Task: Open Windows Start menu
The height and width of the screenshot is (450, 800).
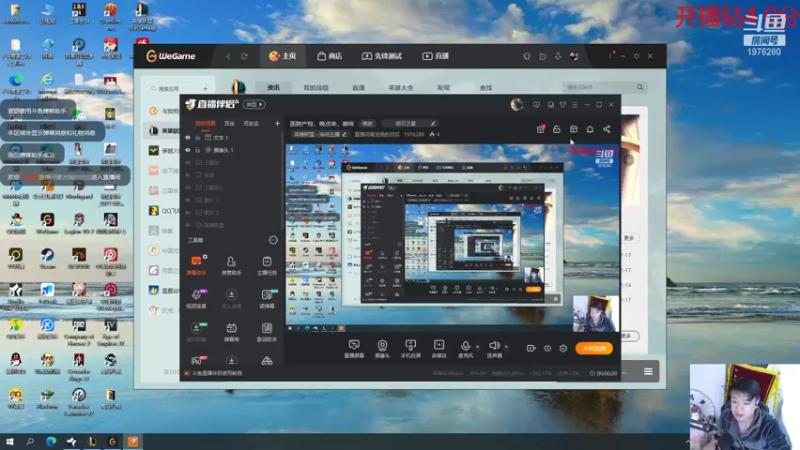Action: pyautogui.click(x=10, y=442)
